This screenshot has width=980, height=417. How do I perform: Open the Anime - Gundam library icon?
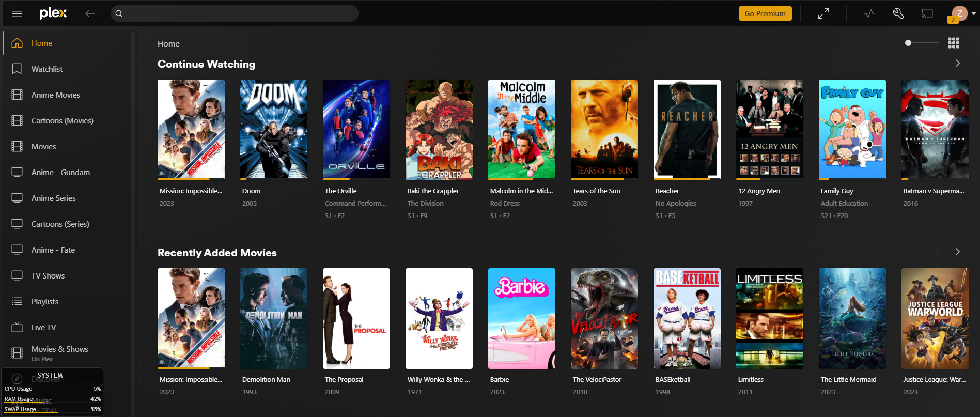pos(17,172)
